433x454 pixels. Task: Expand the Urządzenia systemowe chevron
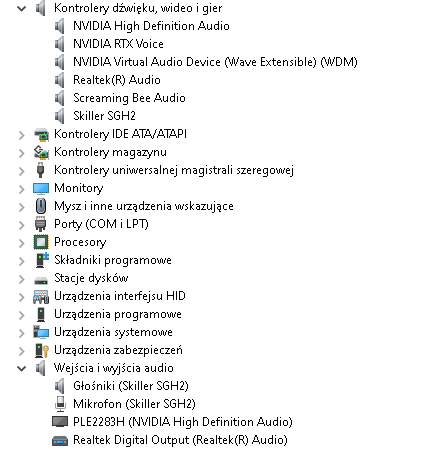coord(22,333)
